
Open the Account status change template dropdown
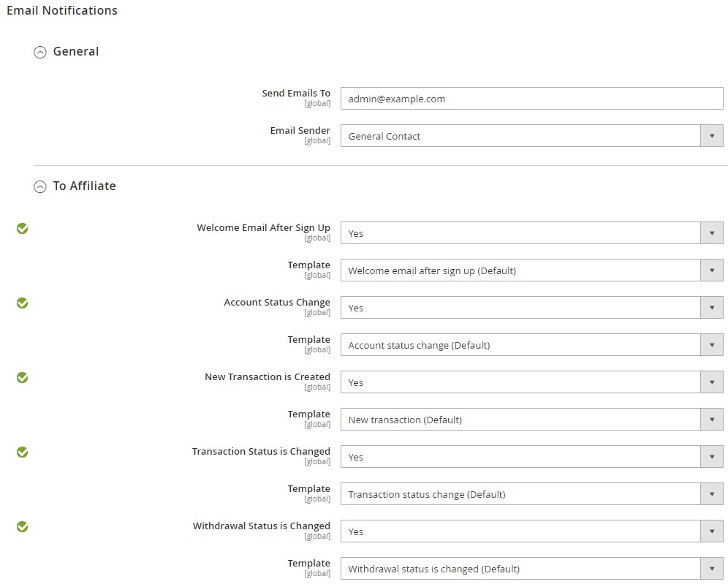(x=531, y=345)
